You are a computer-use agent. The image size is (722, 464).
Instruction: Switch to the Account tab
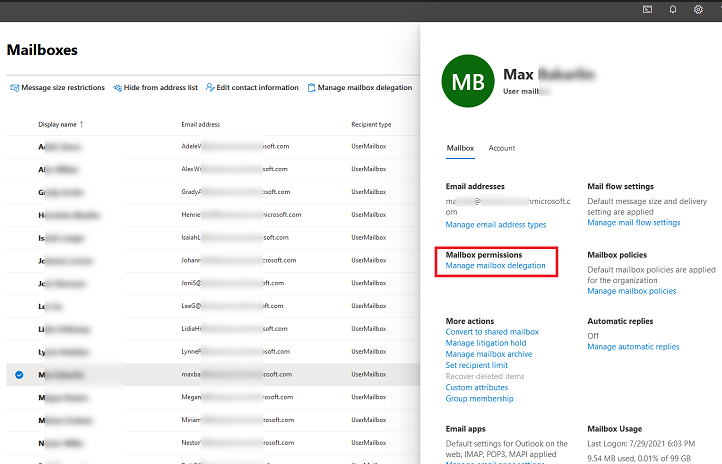coord(502,148)
